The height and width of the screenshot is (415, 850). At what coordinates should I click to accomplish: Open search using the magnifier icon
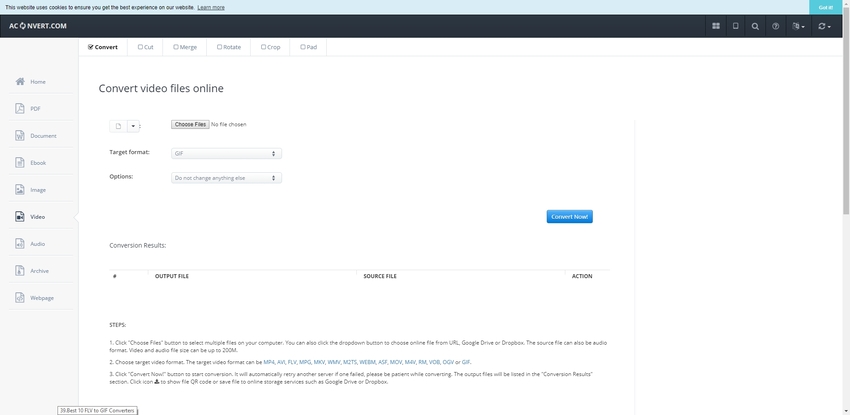756,26
